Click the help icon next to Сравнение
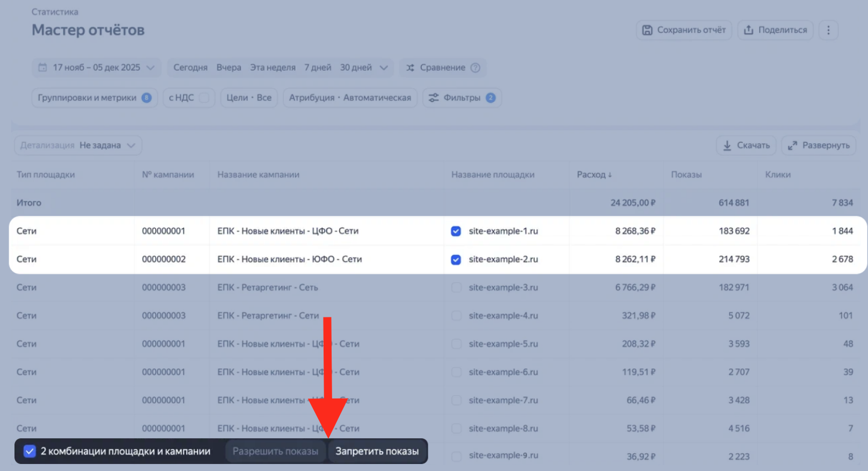The image size is (868, 471). tap(475, 68)
